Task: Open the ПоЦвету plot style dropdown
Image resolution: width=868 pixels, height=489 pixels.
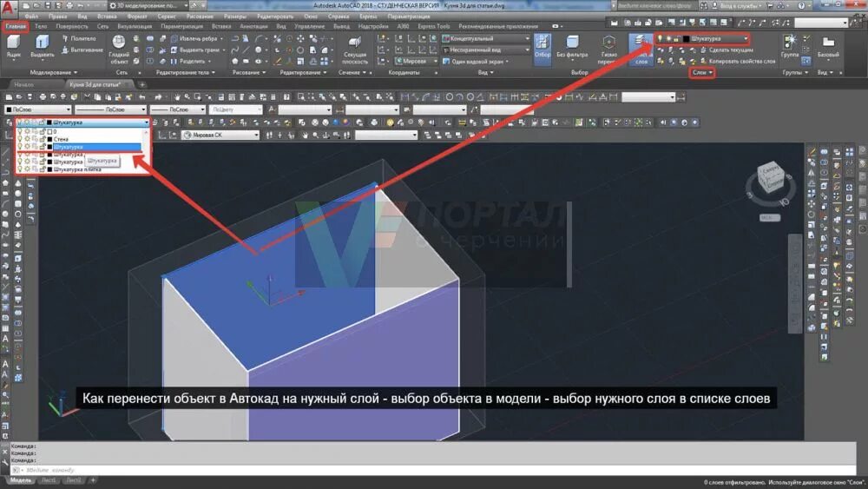Action: (x=235, y=109)
